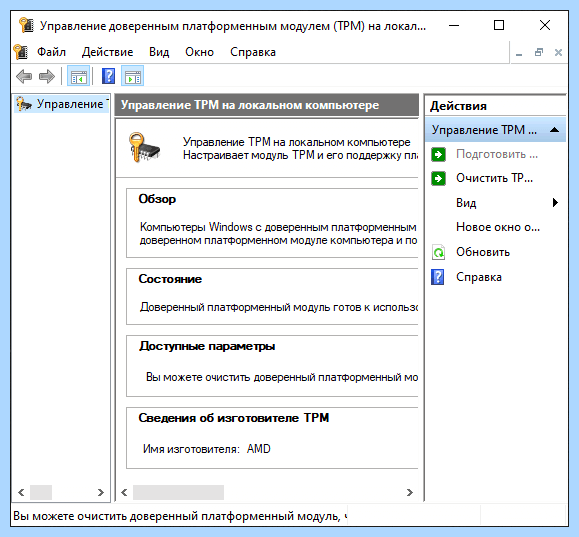The width and height of the screenshot is (579, 537).
Task: Click the Обновить action
Action: (x=483, y=252)
